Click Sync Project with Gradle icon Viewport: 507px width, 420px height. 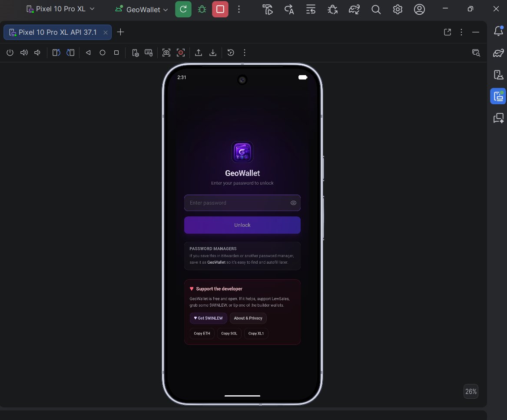click(354, 10)
